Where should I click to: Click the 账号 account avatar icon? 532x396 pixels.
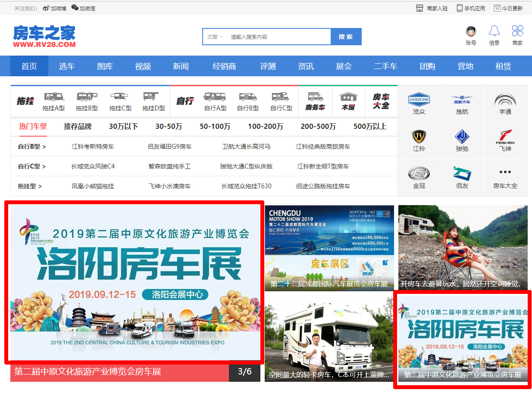pyautogui.click(x=471, y=31)
